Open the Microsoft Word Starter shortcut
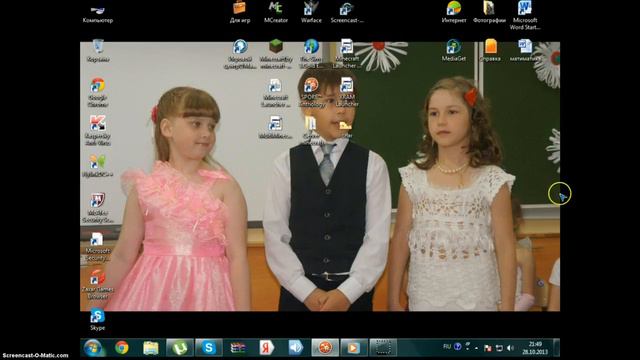 pyautogui.click(x=525, y=15)
